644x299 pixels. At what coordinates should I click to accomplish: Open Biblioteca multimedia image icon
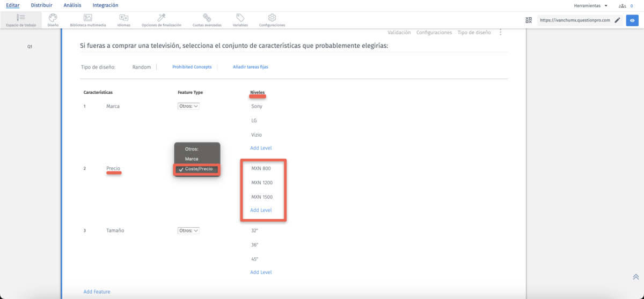[x=87, y=18]
